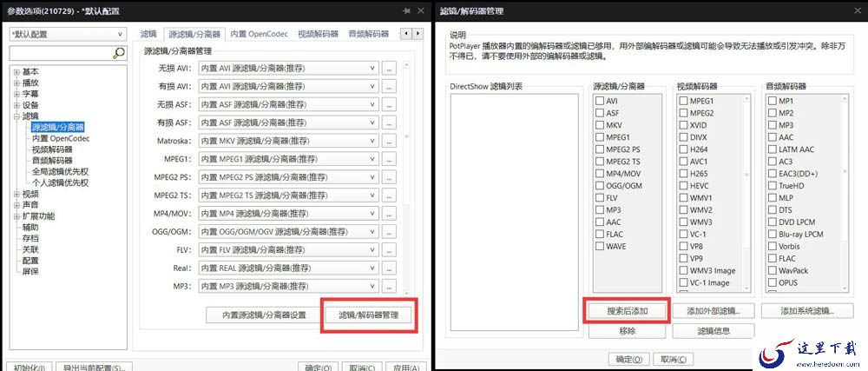Screen dimensions: 868x371
Task: Open the MP4/MOV source filter dropdown
Action: [x=288, y=214]
